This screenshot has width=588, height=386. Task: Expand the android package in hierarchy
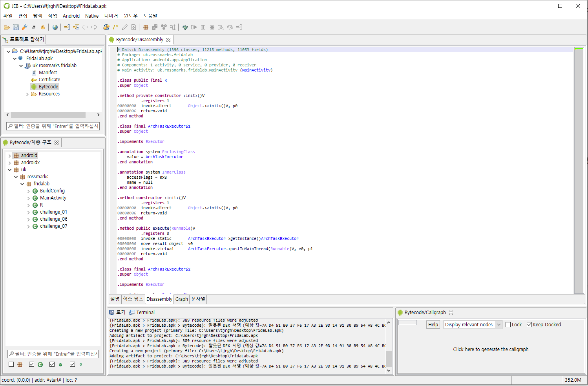10,156
